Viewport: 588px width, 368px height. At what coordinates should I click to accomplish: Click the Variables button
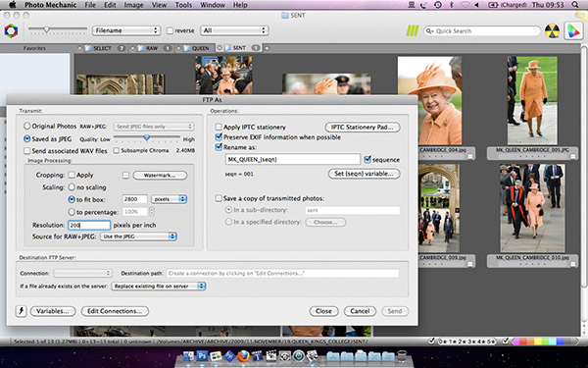coord(53,311)
